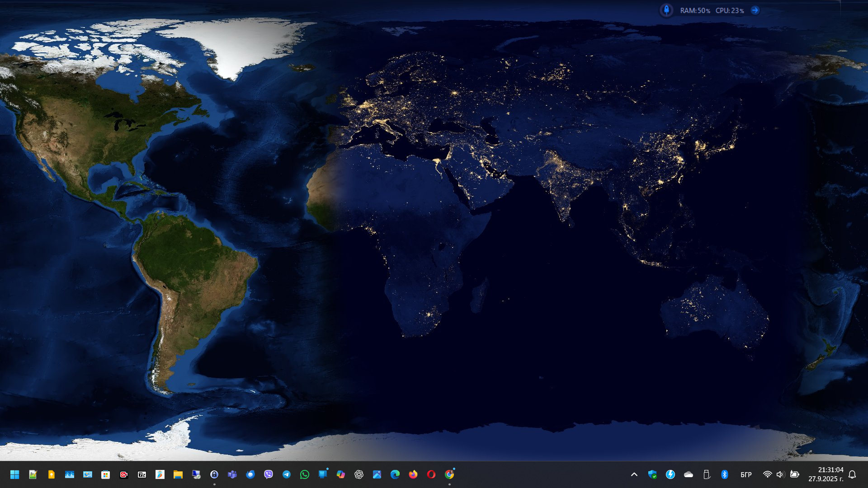Launch Microsoft Teams from taskbar
Screen dimensions: 868x488
232,474
